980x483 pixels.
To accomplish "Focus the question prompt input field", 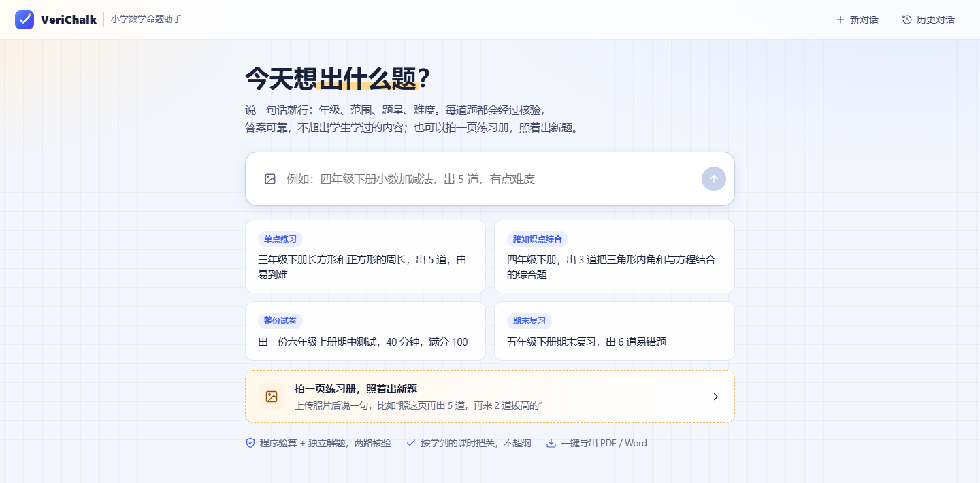I will point(490,179).
